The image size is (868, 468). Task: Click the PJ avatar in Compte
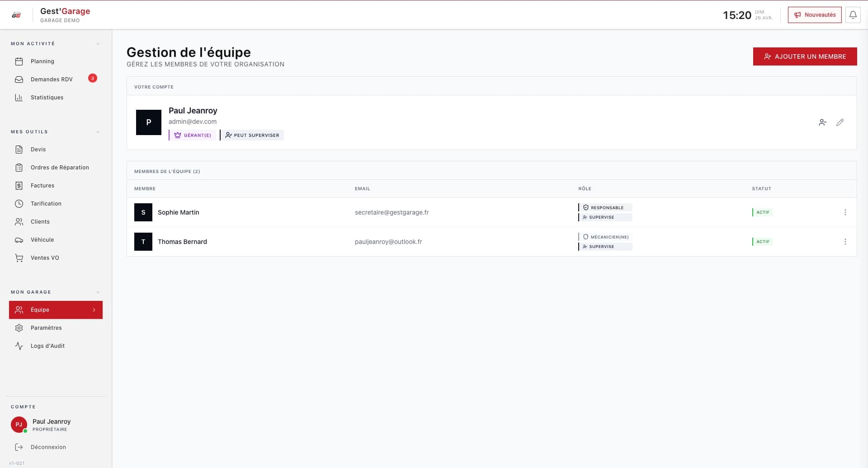(19, 425)
